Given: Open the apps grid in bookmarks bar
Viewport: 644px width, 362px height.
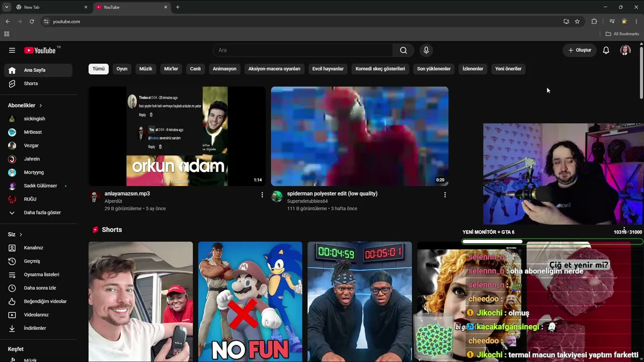Looking at the screenshot, I should [7, 34].
